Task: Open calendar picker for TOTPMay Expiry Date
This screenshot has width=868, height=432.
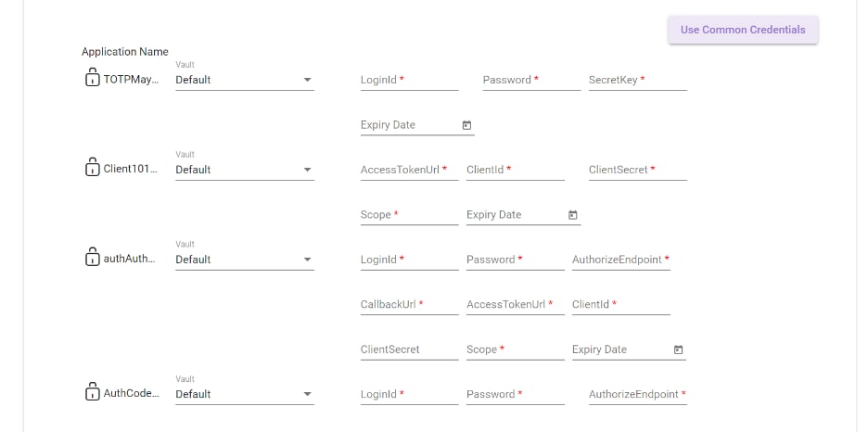Action: coord(466,125)
